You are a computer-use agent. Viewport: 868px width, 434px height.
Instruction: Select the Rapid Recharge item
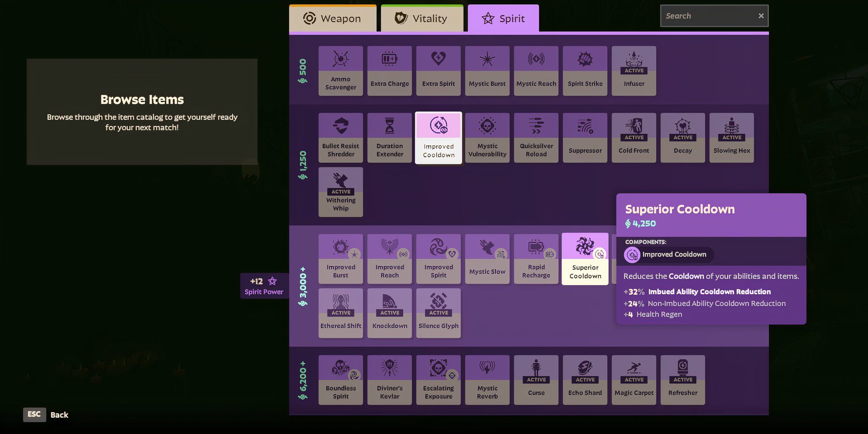tap(536, 259)
